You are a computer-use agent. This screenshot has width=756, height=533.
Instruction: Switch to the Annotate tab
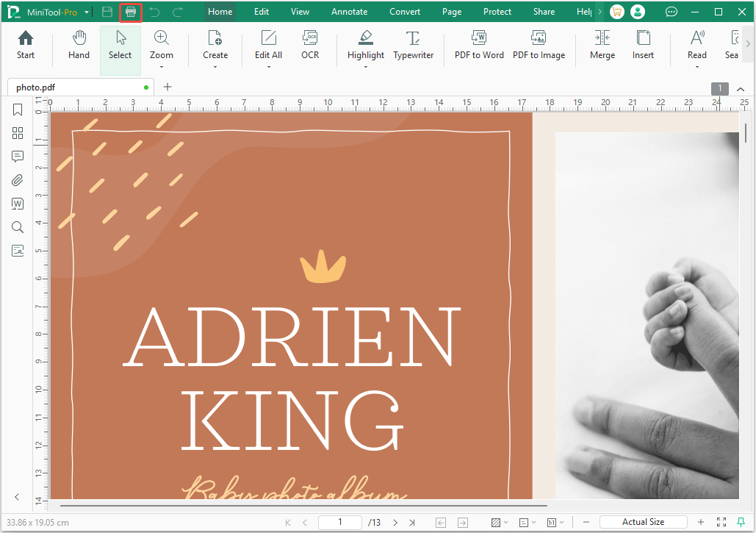[350, 12]
